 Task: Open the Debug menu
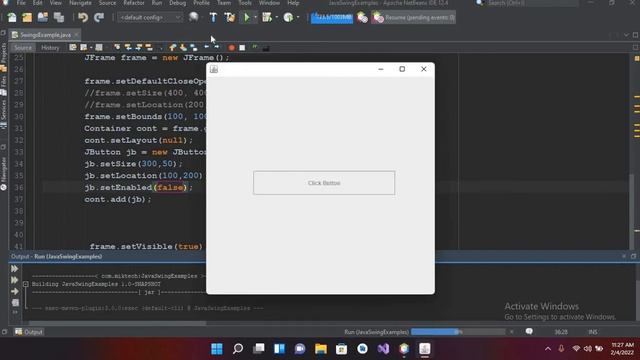point(178,3)
